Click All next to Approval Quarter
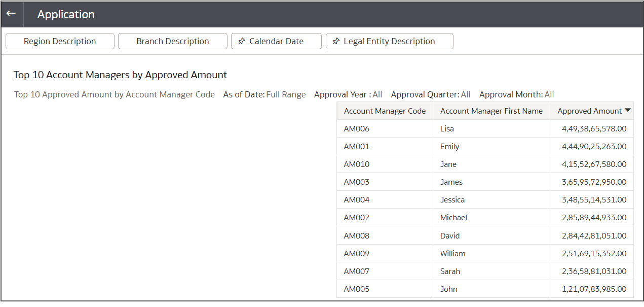The image size is (644, 307). coord(464,94)
